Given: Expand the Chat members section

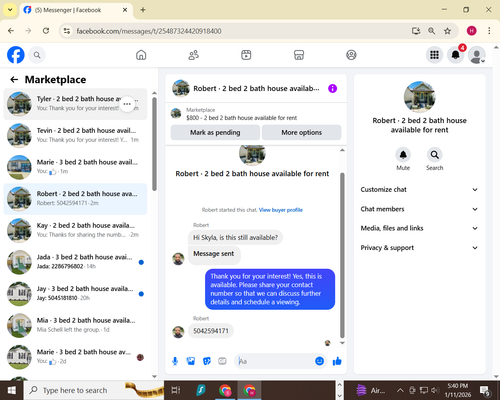Looking at the screenshot, I should pos(419,209).
